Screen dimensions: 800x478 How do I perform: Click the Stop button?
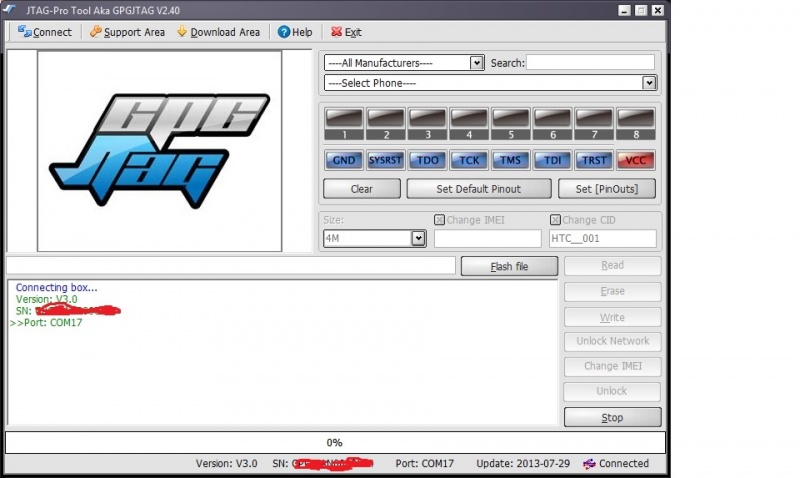(612, 417)
